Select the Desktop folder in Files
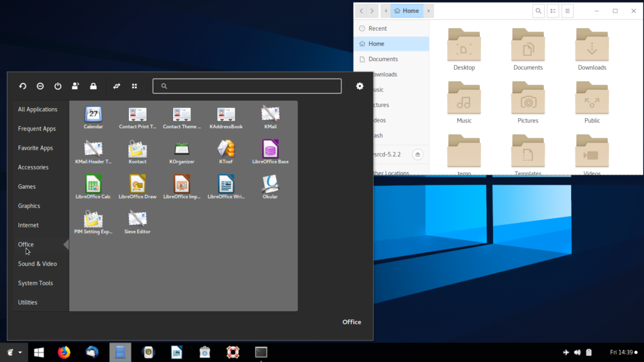The width and height of the screenshot is (644, 362). click(464, 50)
